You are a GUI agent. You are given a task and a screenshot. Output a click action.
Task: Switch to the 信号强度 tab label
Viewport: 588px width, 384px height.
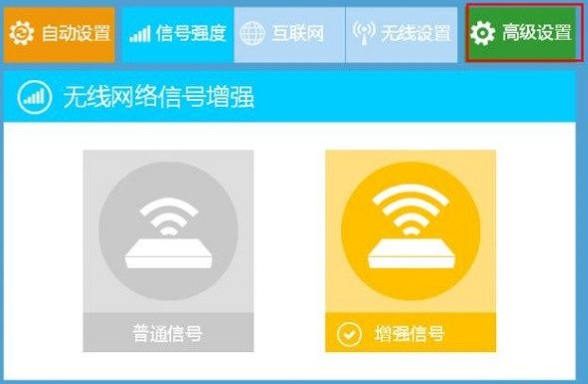[191, 33]
